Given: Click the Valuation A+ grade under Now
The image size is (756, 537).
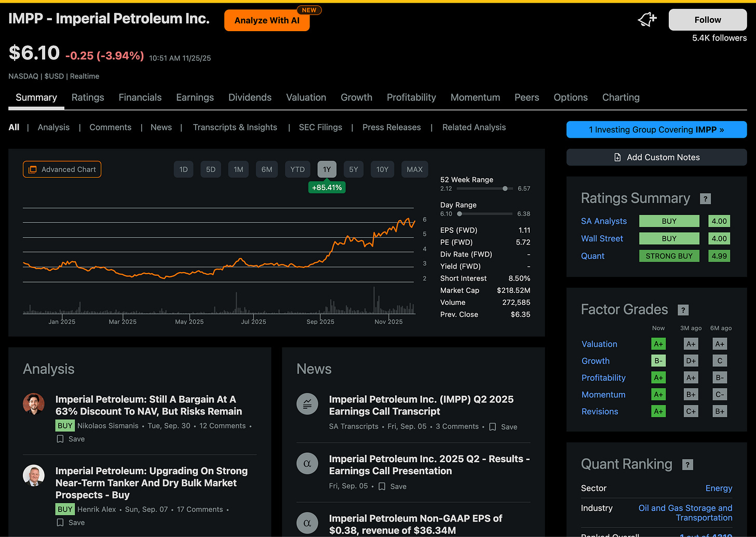Looking at the screenshot, I should click(x=658, y=344).
